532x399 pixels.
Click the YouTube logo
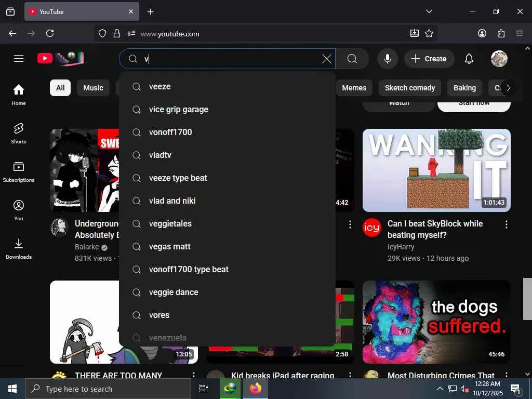pos(60,58)
